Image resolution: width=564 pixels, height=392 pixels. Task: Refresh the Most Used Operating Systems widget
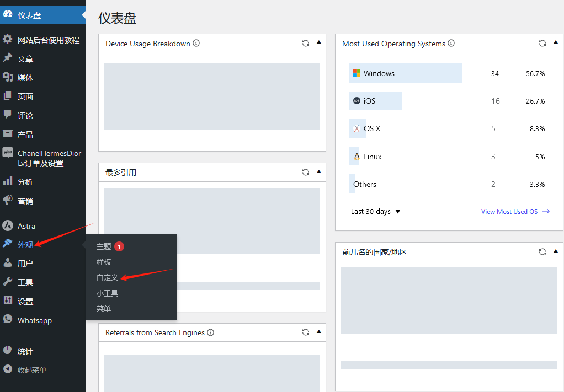point(542,44)
